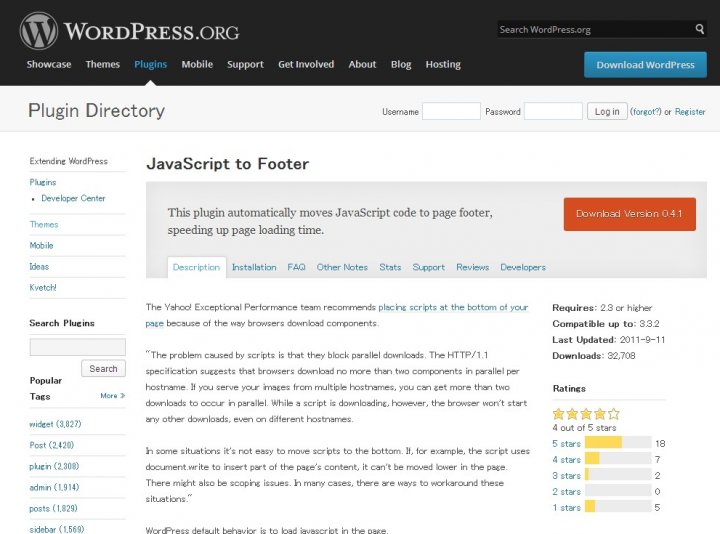720x534 pixels.
Task: Open Developer Center link
Action: (73, 198)
